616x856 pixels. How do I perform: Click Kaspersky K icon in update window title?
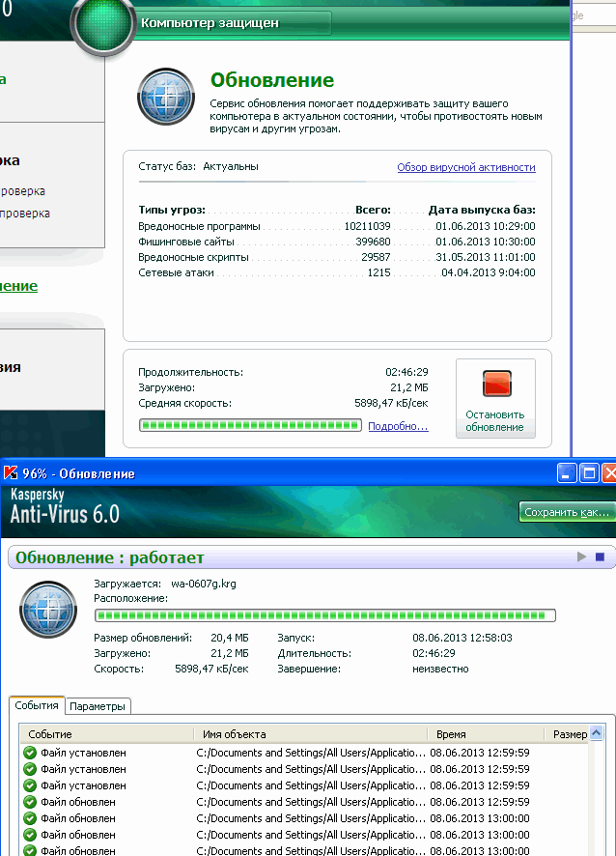coord(11,472)
